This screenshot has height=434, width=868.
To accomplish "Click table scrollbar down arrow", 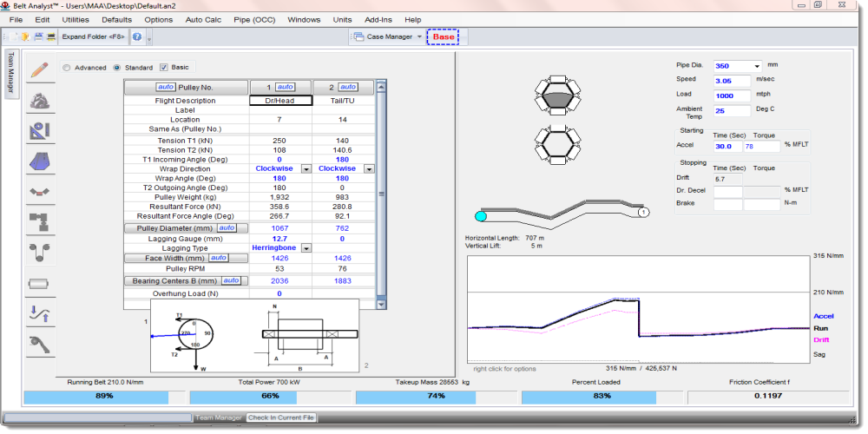I will click(381, 305).
